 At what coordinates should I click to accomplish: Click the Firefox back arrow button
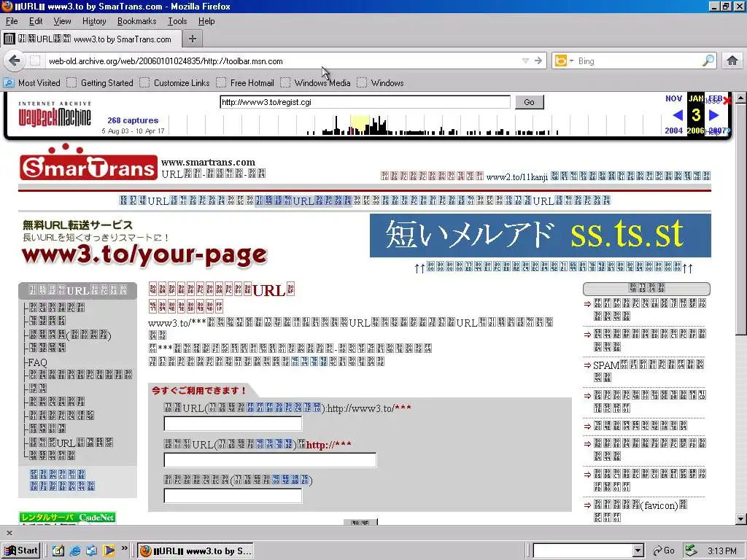15,61
